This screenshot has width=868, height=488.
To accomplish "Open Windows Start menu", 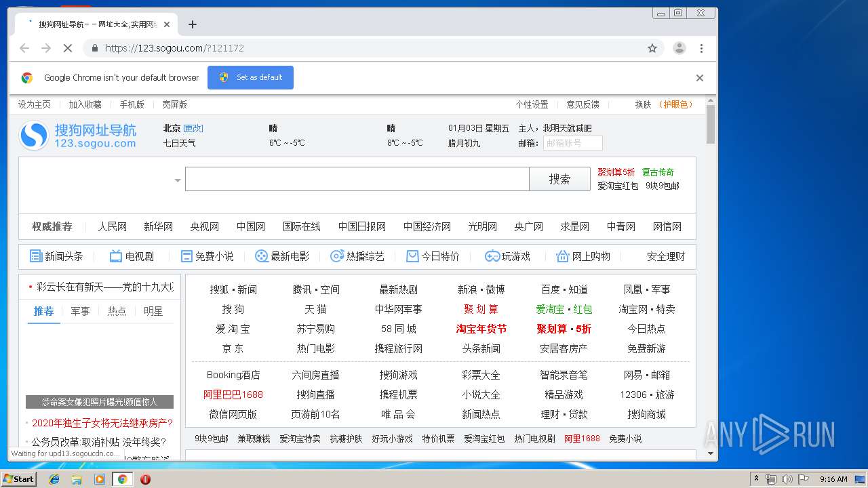I will (x=19, y=479).
